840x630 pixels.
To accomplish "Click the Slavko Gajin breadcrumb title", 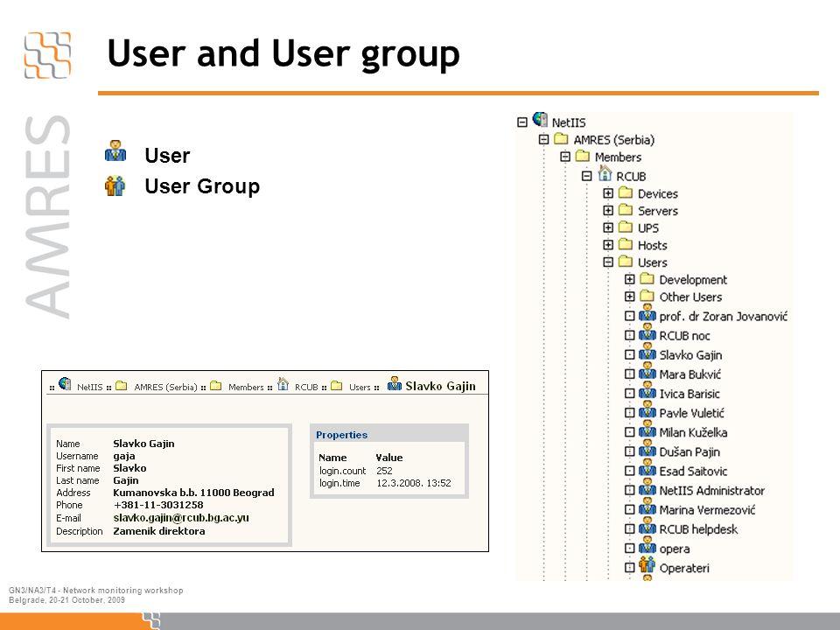I will point(440,386).
